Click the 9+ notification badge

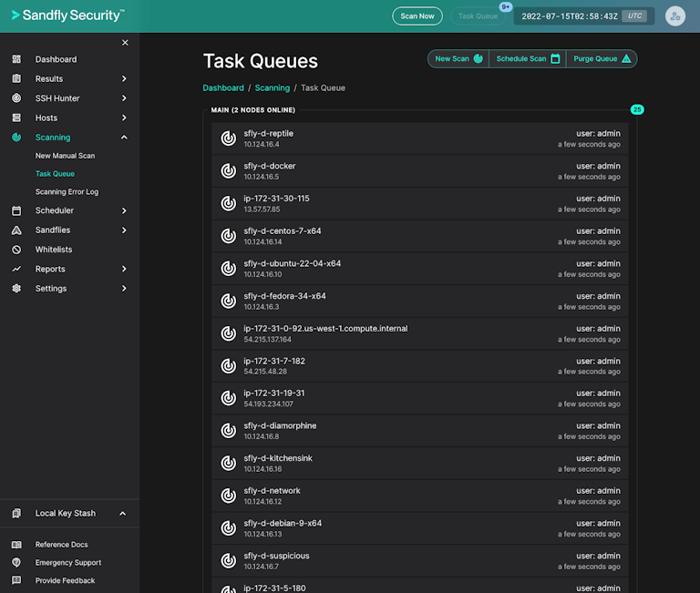(505, 6)
